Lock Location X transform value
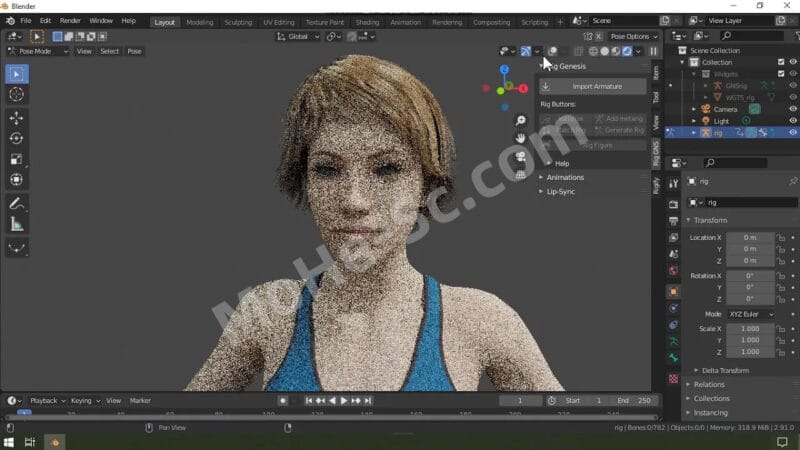The height and width of the screenshot is (450, 800). 781,238
